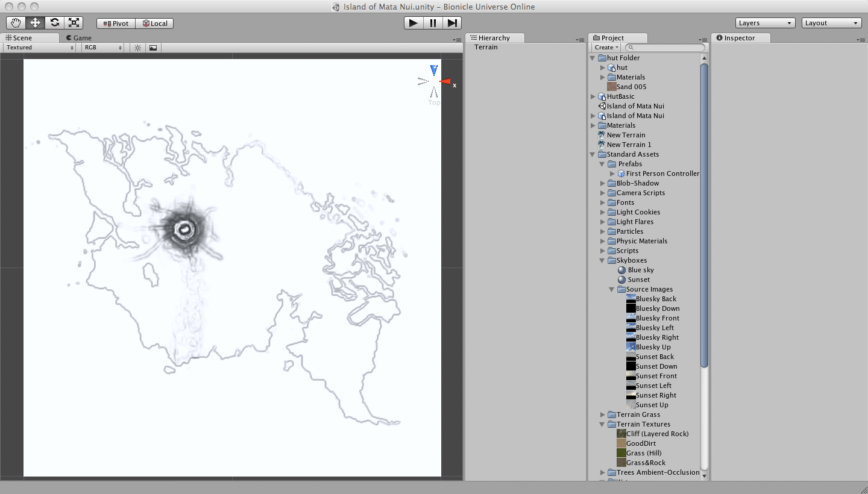Toggle the scene overlay image icon
Image resolution: width=868 pixels, height=494 pixels.
153,48
